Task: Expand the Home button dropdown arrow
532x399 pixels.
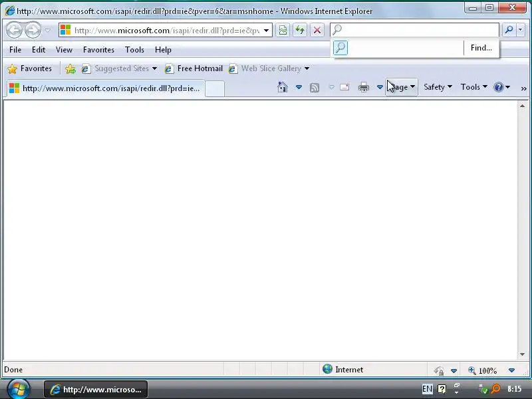Action: (x=299, y=87)
